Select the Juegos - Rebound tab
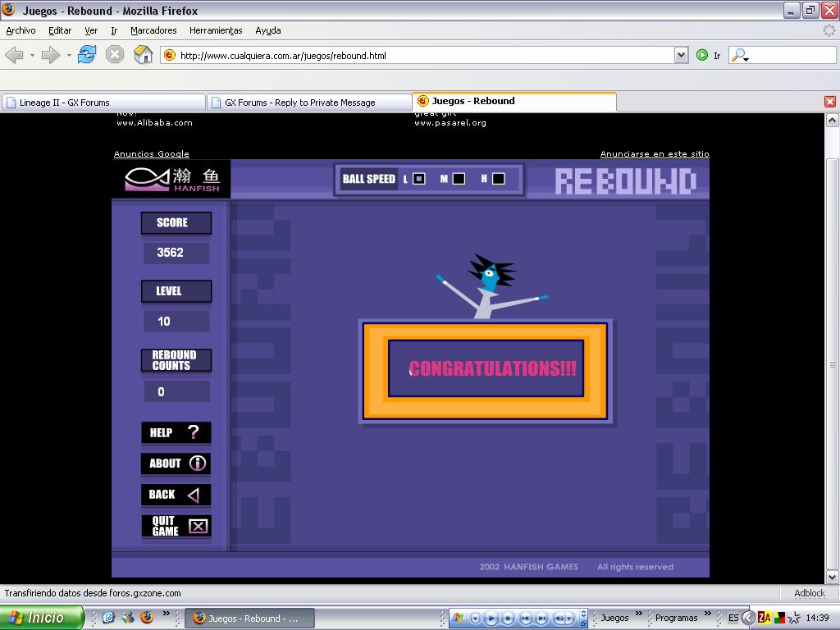 514,101
